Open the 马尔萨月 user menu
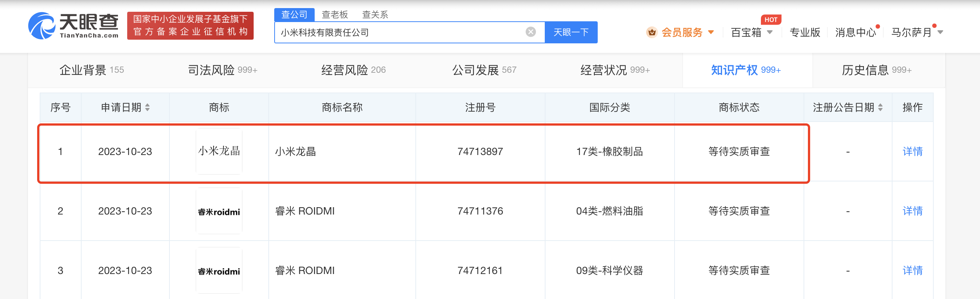This screenshot has height=299, width=980. click(x=940, y=32)
